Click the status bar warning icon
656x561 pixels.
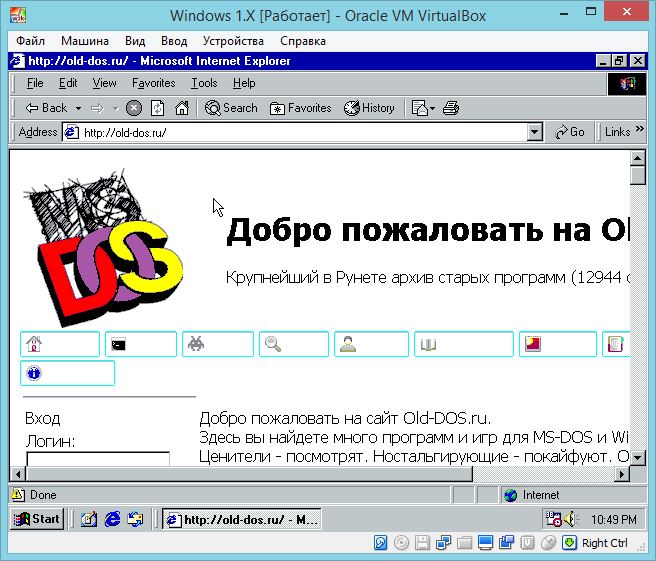coord(18,495)
